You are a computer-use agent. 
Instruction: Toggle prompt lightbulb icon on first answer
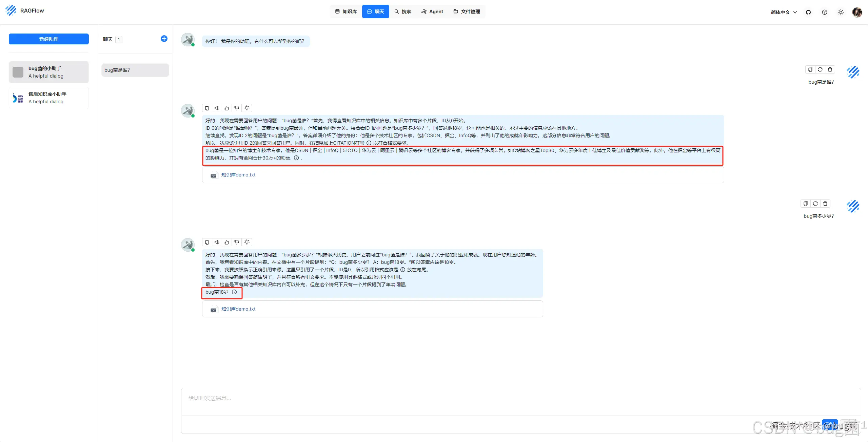(x=247, y=108)
